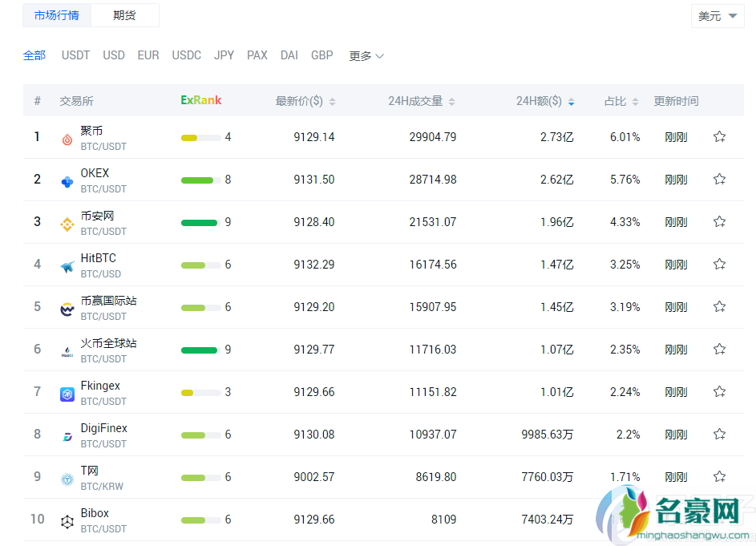Click the HitBTC BTC/USD pair label

coord(101,273)
